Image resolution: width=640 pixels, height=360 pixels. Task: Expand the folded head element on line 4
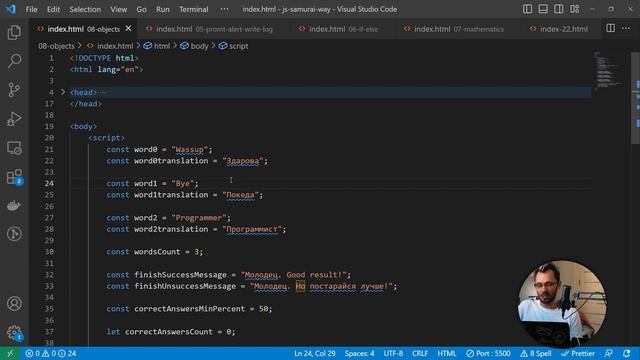click(63, 92)
